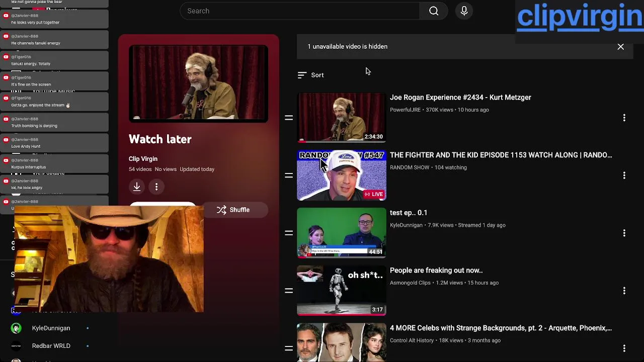The height and width of the screenshot is (362, 644).
Task: Open People are freaking out now thumbnail
Action: (341, 291)
